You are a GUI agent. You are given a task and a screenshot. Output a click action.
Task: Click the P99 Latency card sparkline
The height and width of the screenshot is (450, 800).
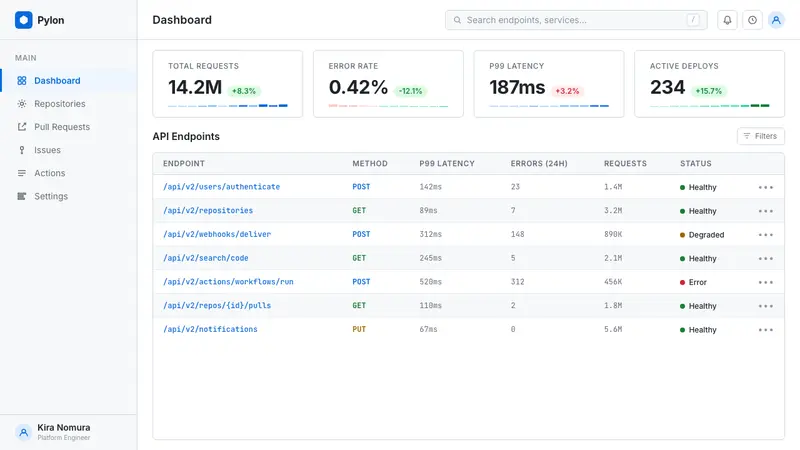tap(549, 106)
